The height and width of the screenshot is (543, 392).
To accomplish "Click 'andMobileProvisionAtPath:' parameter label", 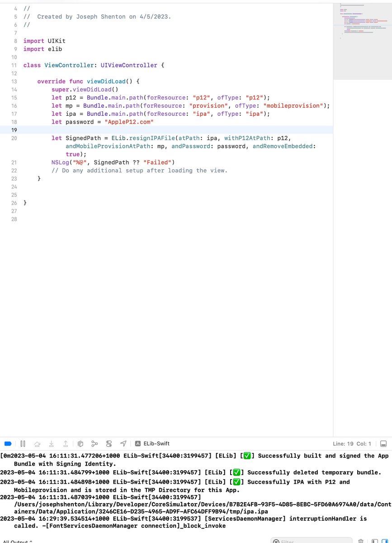I will [109, 146].
